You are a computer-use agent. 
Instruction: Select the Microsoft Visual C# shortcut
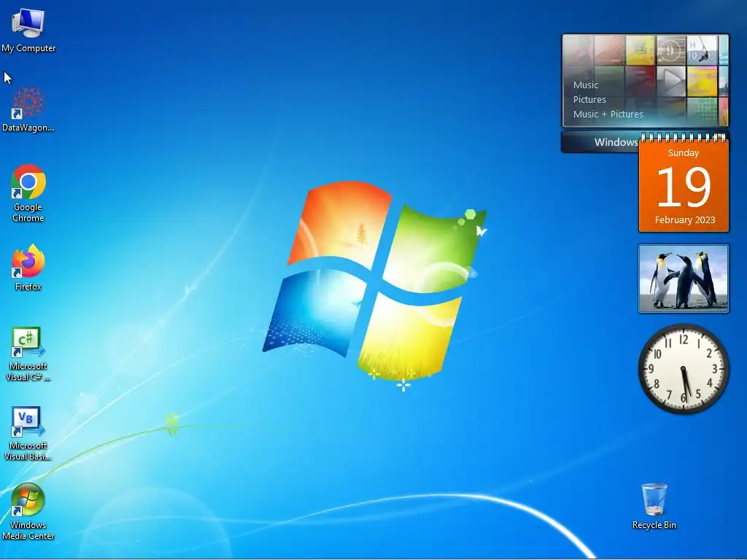pos(28,354)
